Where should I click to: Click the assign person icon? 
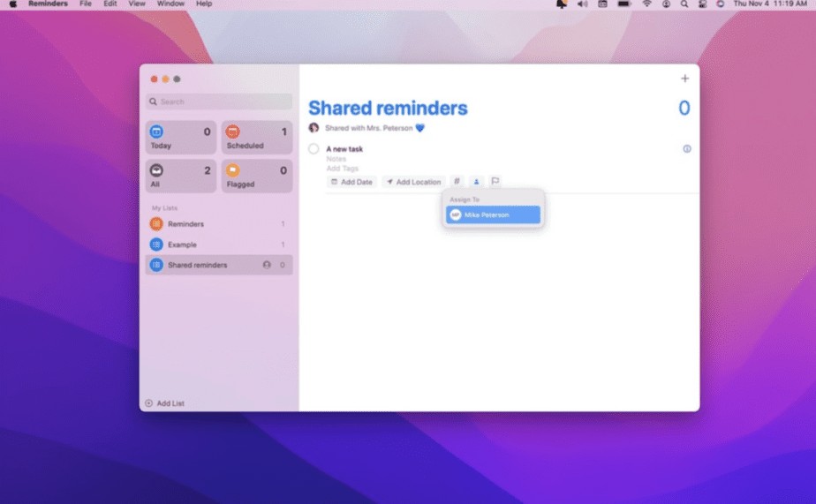point(476,182)
